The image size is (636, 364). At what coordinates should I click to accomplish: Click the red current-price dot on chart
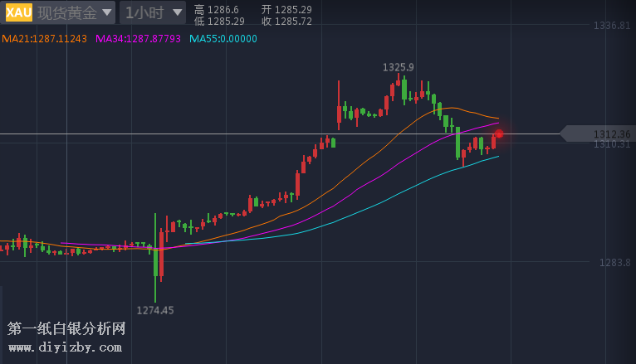(499, 134)
